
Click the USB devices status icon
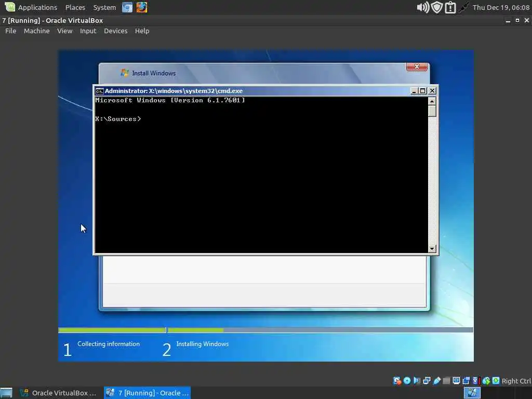(436, 381)
